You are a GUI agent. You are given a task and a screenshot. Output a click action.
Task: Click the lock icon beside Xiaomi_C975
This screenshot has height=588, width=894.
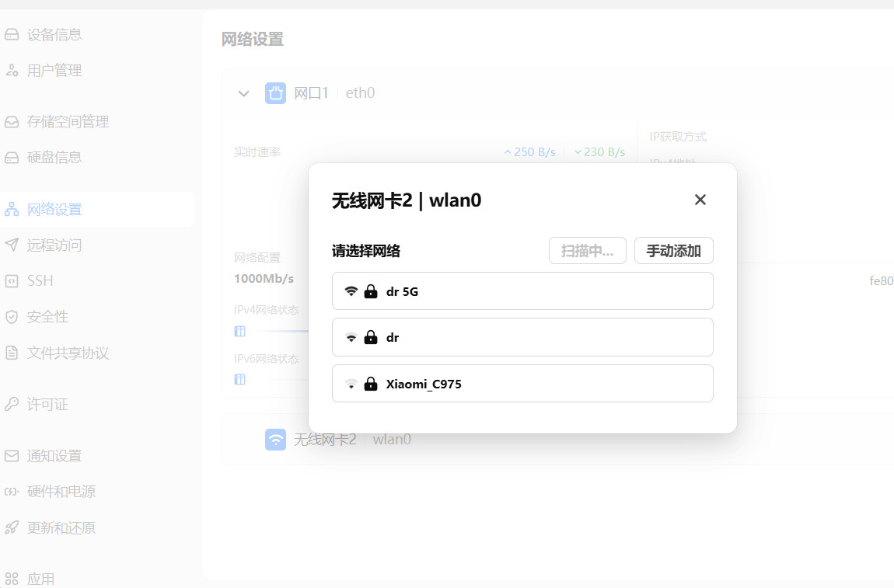[x=371, y=384]
